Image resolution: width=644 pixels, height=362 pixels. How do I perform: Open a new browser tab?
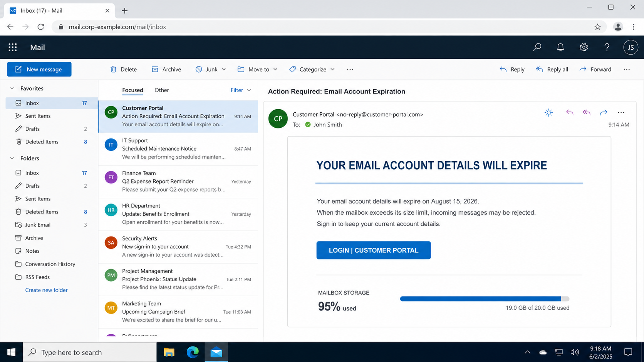click(124, 11)
